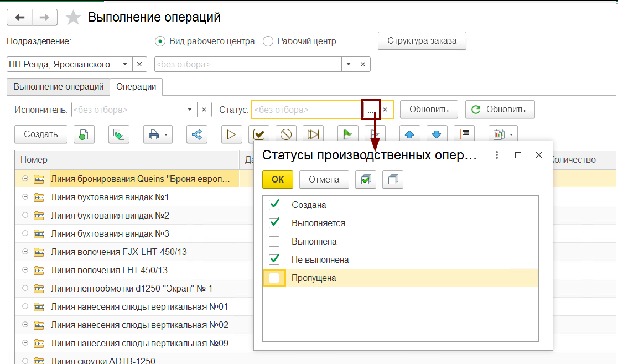Select Линия нанесения слюды вертикальная №01 row
This screenshot has width=618, height=364.
pos(134,306)
